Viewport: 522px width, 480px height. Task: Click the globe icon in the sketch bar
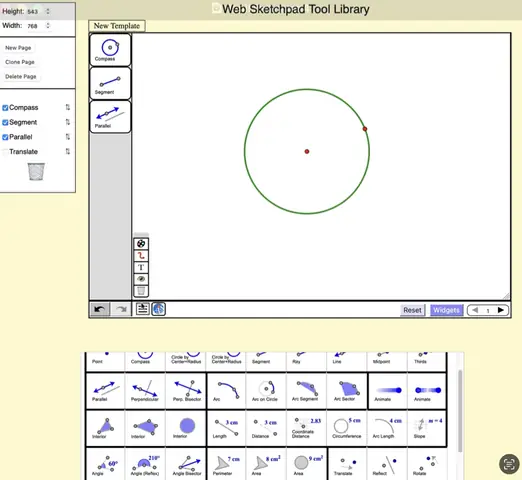click(x=159, y=309)
